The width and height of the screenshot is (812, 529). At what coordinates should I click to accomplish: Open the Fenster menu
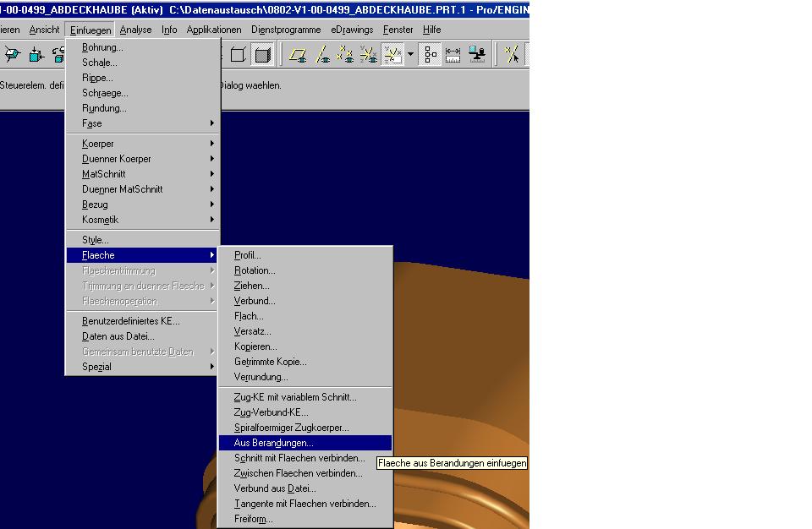coord(398,30)
